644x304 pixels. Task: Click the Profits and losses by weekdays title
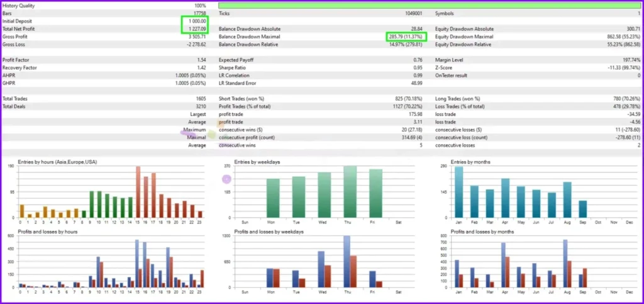click(x=268, y=233)
